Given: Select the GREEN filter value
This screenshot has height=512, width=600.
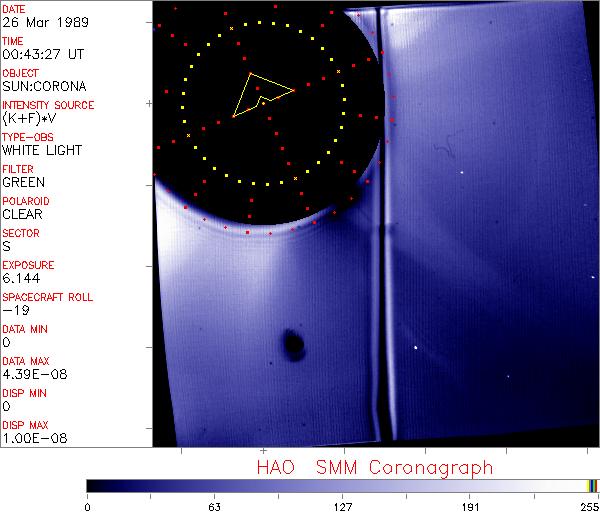Looking at the screenshot, I should pyautogui.click(x=23, y=182).
